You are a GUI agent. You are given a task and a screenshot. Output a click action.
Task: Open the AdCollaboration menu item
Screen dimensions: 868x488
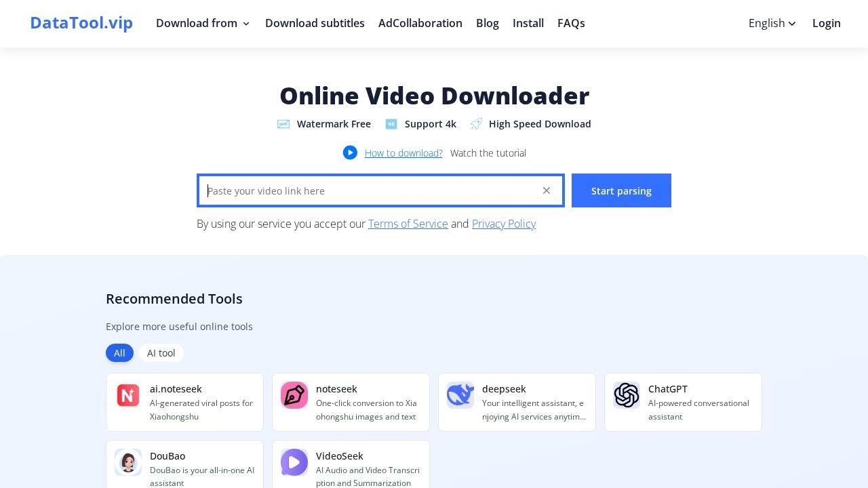tap(420, 23)
